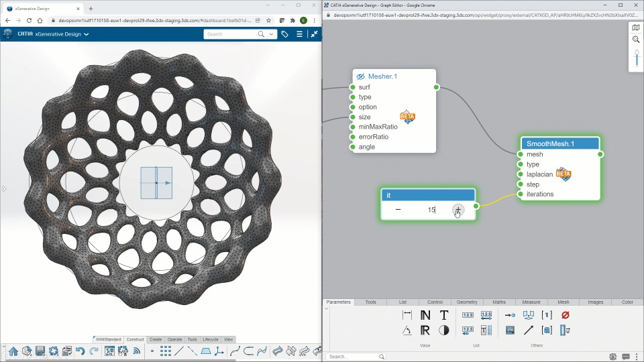Click the palette Search field
This screenshot has width=644, height=362.
point(356,357)
